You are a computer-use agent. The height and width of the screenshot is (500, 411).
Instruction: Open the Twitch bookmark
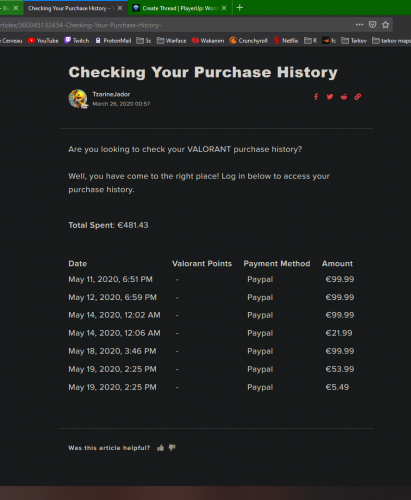[x=77, y=41]
